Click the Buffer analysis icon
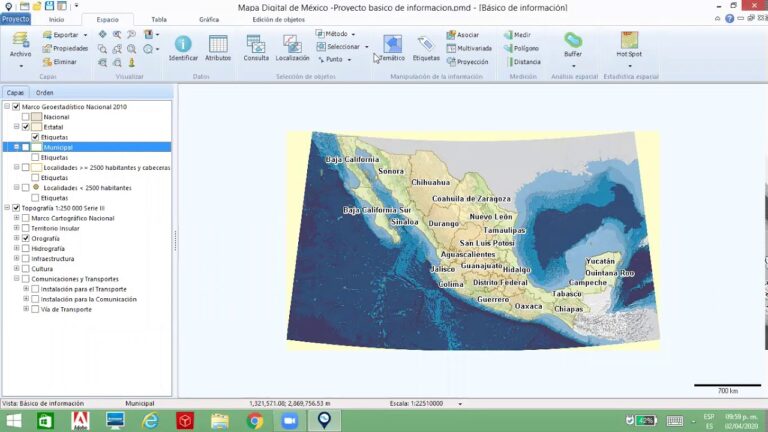This screenshot has width=768, height=432. (x=573, y=40)
